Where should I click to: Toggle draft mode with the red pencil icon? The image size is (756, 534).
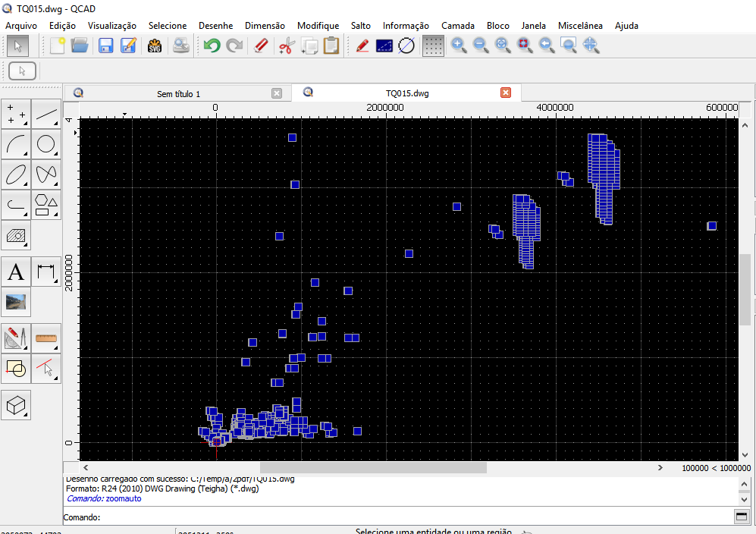(362, 46)
